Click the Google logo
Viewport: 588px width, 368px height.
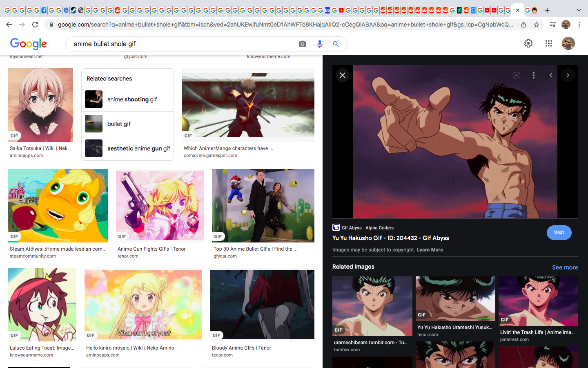(29, 44)
